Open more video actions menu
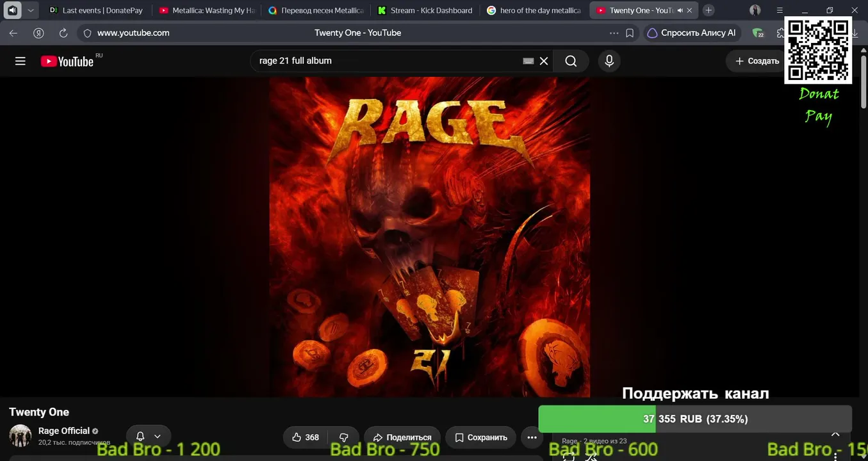The height and width of the screenshot is (461, 868). [x=532, y=437]
